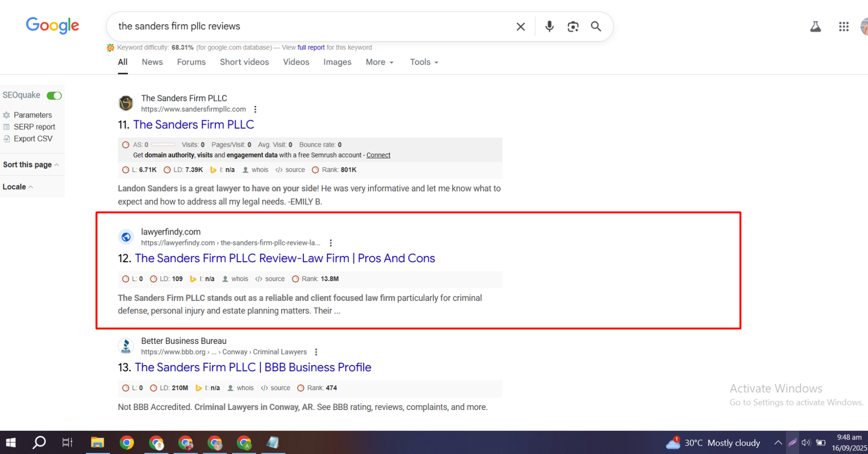Open the Google apps grid
The image size is (868, 454).
click(843, 26)
